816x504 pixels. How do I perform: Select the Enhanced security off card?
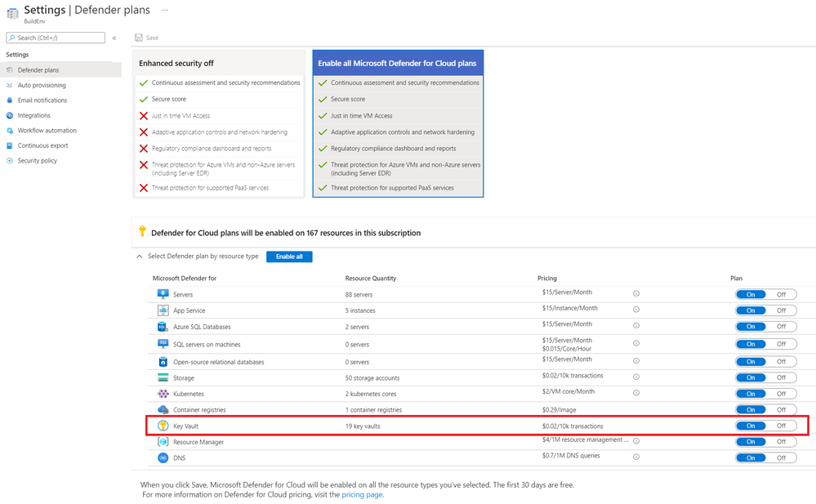click(x=219, y=123)
